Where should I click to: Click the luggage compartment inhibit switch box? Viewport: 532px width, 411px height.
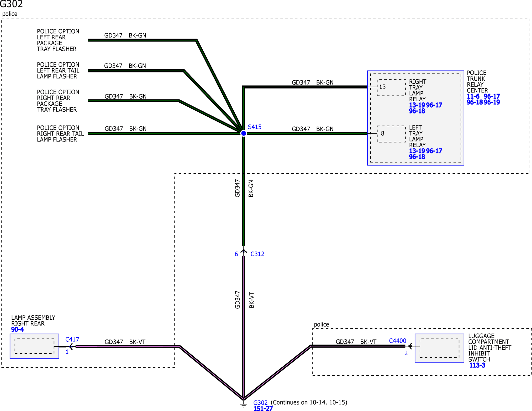pos(439,348)
